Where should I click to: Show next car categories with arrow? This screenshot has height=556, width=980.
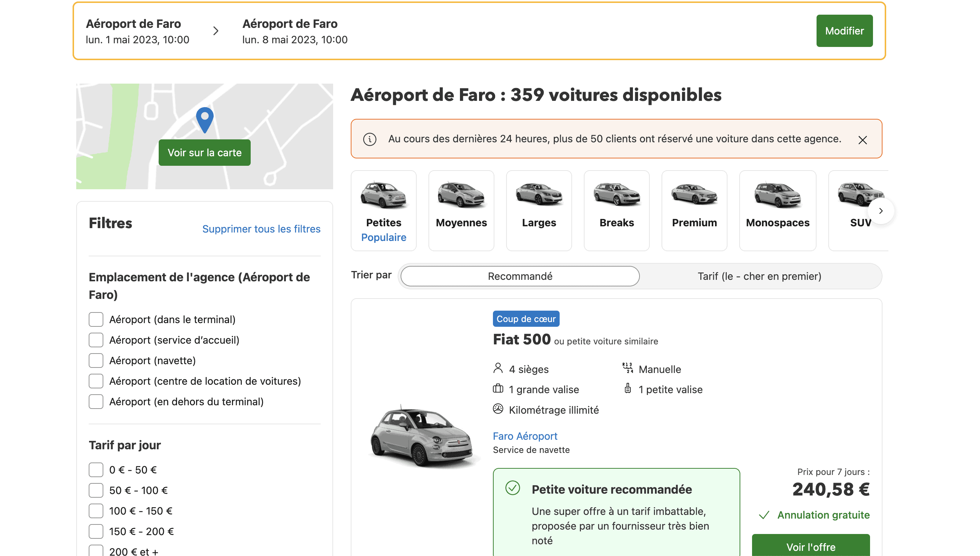[880, 211]
